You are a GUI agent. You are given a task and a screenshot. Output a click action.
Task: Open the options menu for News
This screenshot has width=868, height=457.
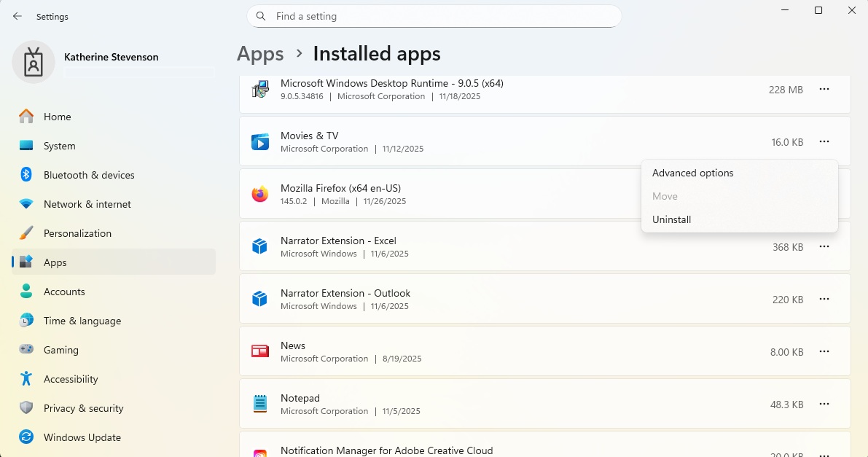click(824, 351)
